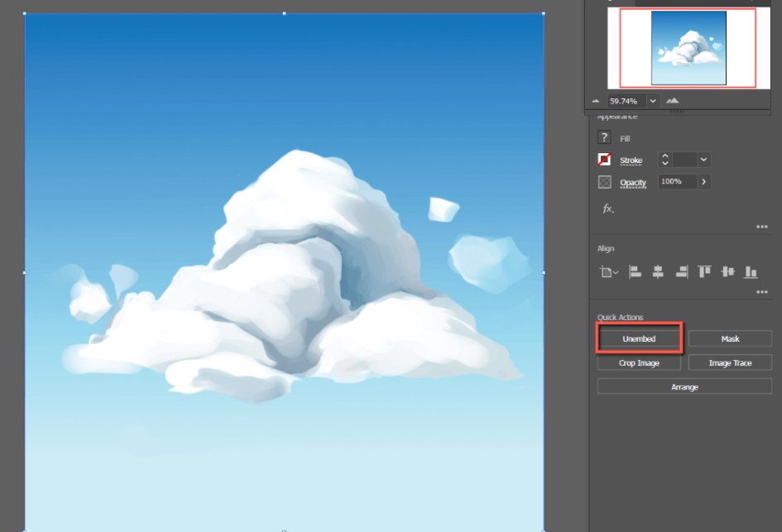Image resolution: width=782 pixels, height=532 pixels.
Task: Apply Horizontal Align Center
Action: pos(658,271)
